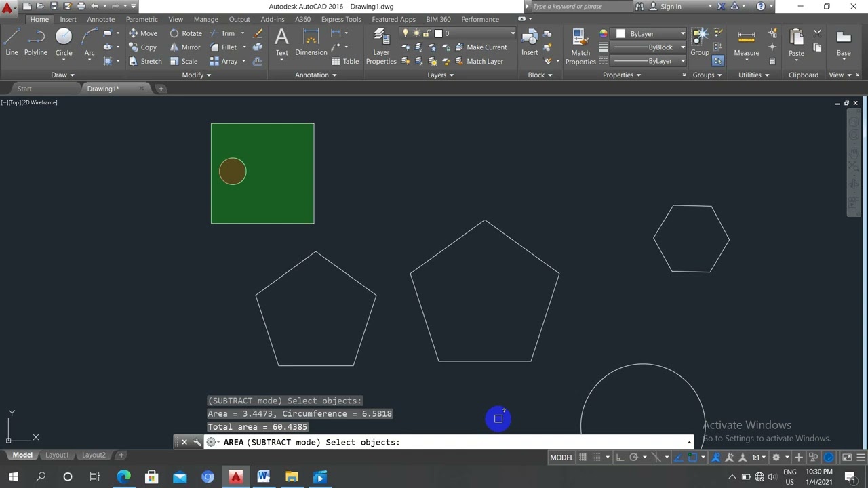
Task: Switch to the Insert ribbon tab
Action: [x=68, y=19]
